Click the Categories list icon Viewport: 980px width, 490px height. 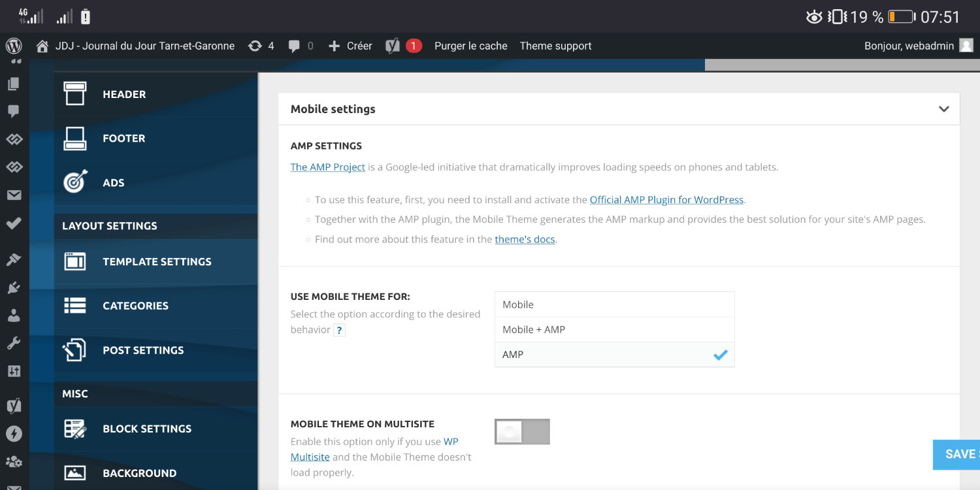[74, 306]
